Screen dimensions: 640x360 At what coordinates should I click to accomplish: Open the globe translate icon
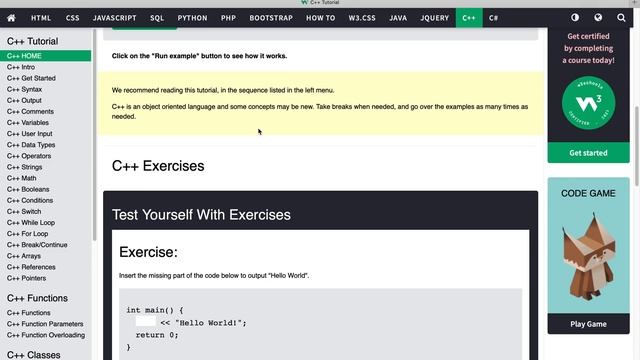pyautogui.click(x=598, y=18)
